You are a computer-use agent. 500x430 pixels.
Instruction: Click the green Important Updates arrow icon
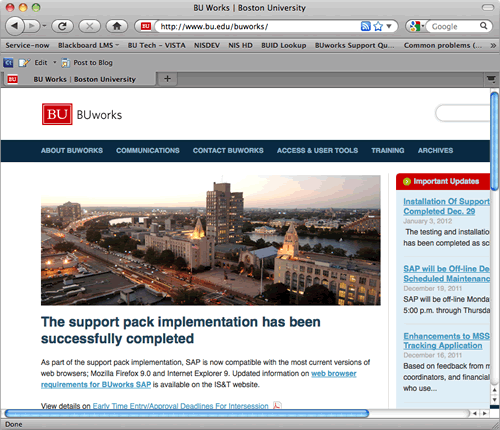point(407,182)
